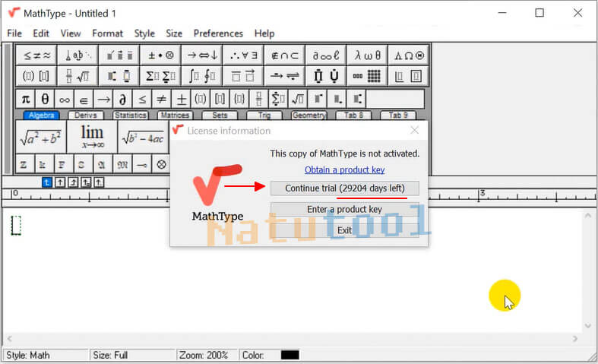Click the Zoom: 200% status field
Image resolution: width=598 pixels, height=364 pixels.
(206, 355)
